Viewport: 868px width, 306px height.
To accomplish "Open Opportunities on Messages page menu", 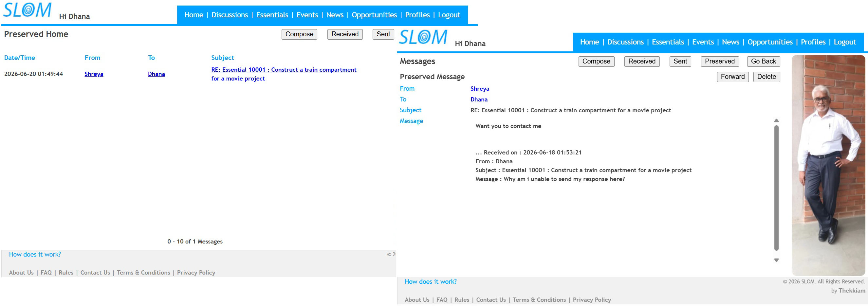I will pyautogui.click(x=770, y=42).
